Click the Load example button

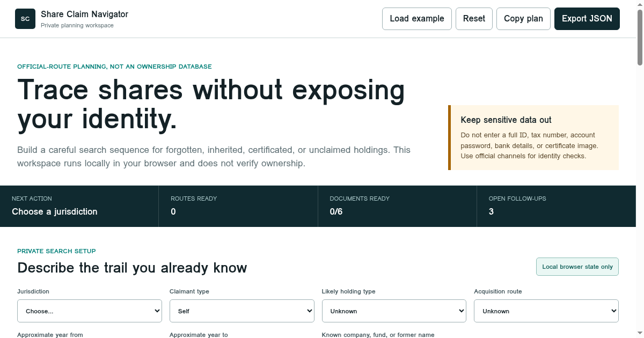click(417, 19)
